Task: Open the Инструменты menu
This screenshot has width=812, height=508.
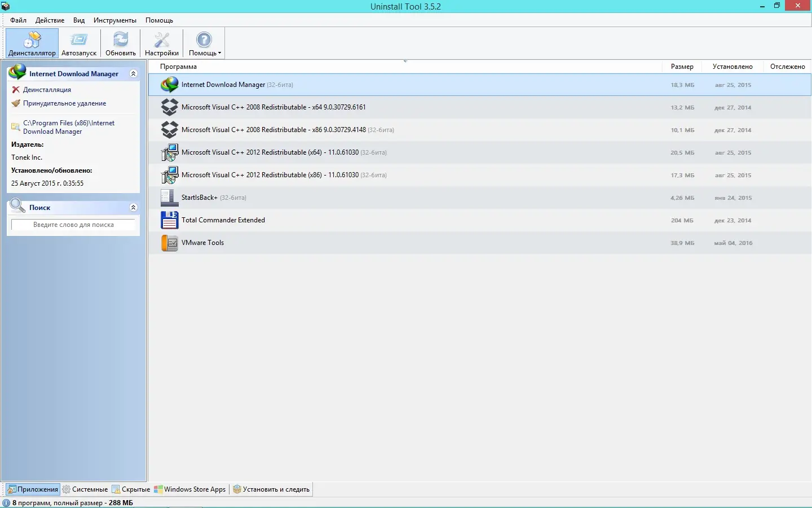Action: [x=115, y=20]
